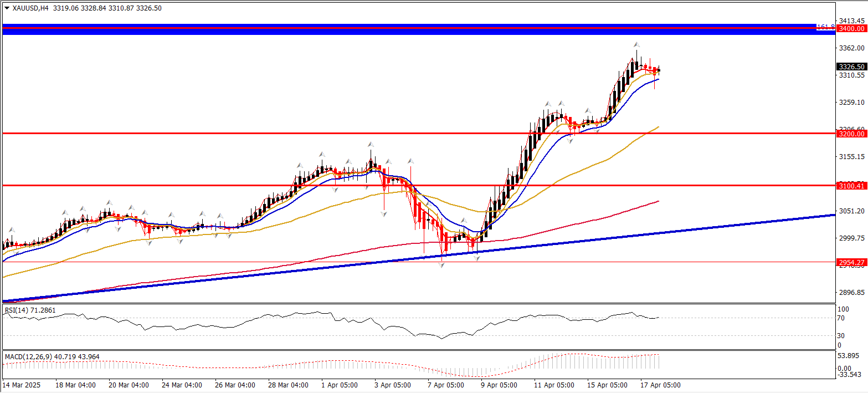
Task: Click the black current price label 3326.50
Action: click(x=851, y=67)
